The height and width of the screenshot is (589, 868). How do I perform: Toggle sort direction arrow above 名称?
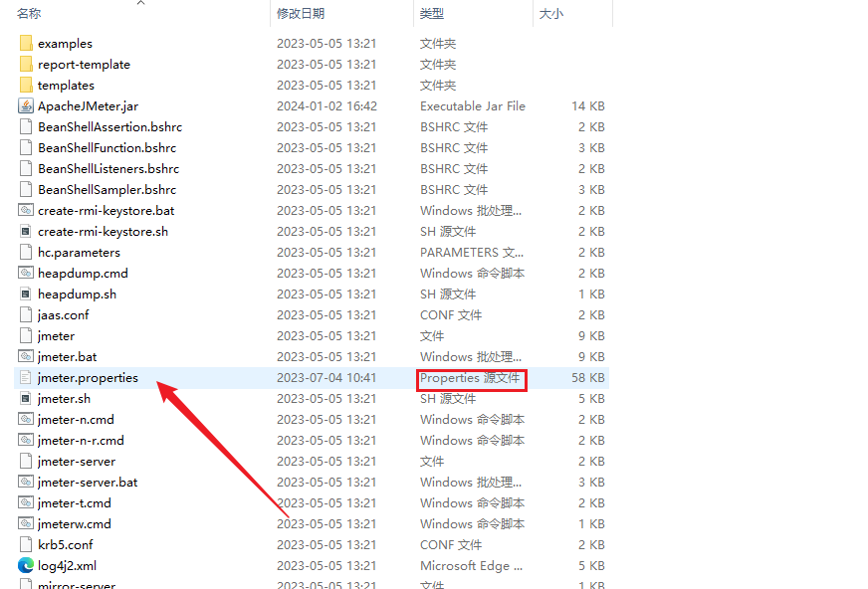click(x=141, y=3)
